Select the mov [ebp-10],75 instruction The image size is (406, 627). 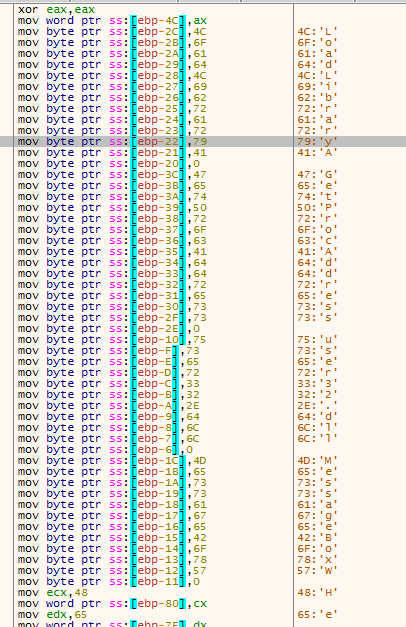point(112,339)
